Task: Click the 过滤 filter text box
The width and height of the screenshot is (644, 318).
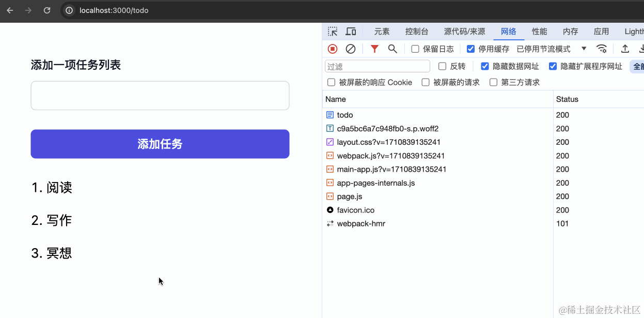Action: pos(378,66)
